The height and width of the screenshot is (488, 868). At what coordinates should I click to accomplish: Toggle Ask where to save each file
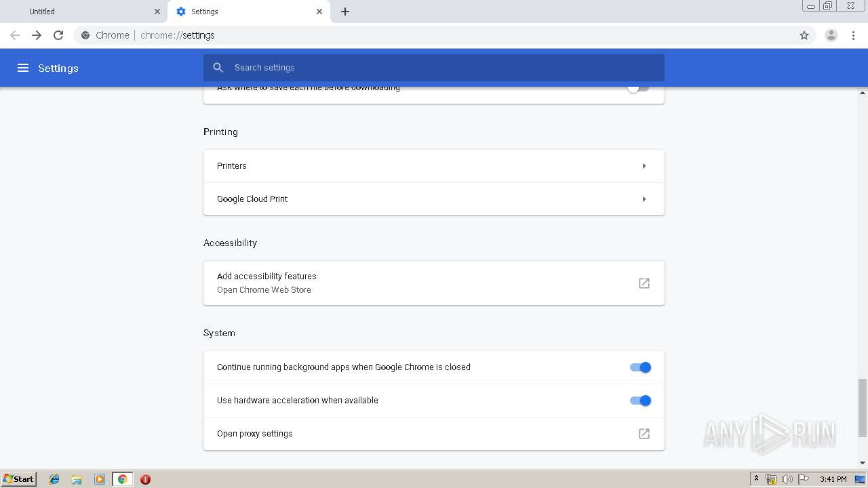click(638, 87)
